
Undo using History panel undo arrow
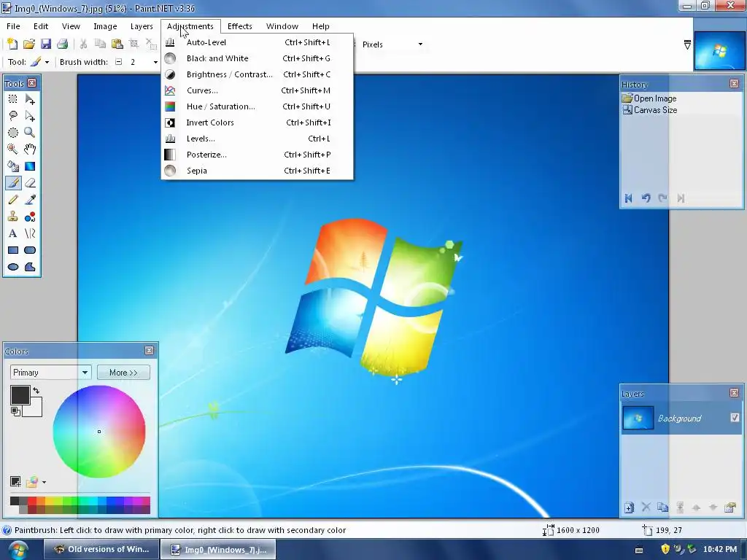pyautogui.click(x=646, y=198)
